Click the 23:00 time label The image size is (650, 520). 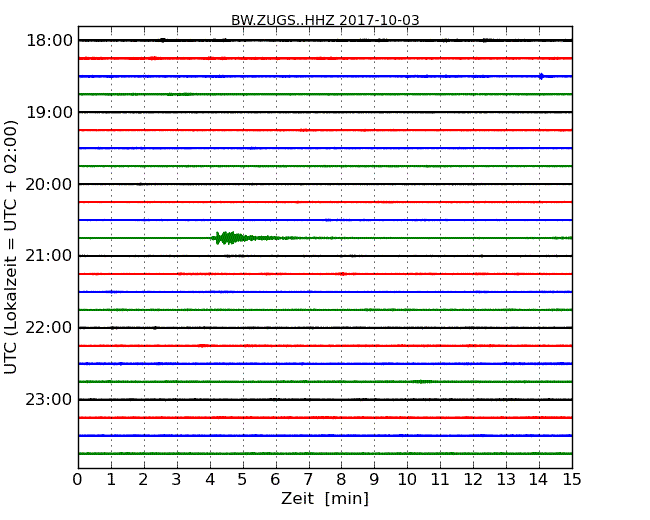[49, 399]
